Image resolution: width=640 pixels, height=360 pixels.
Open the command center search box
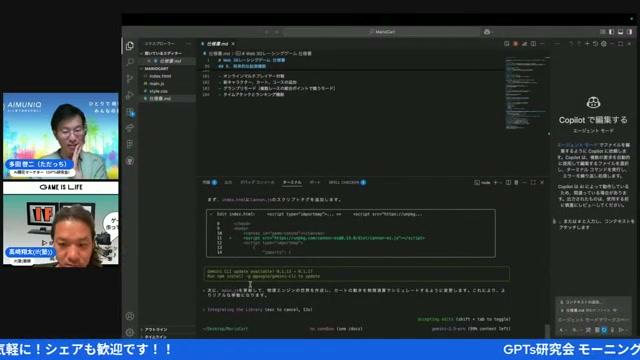point(382,32)
